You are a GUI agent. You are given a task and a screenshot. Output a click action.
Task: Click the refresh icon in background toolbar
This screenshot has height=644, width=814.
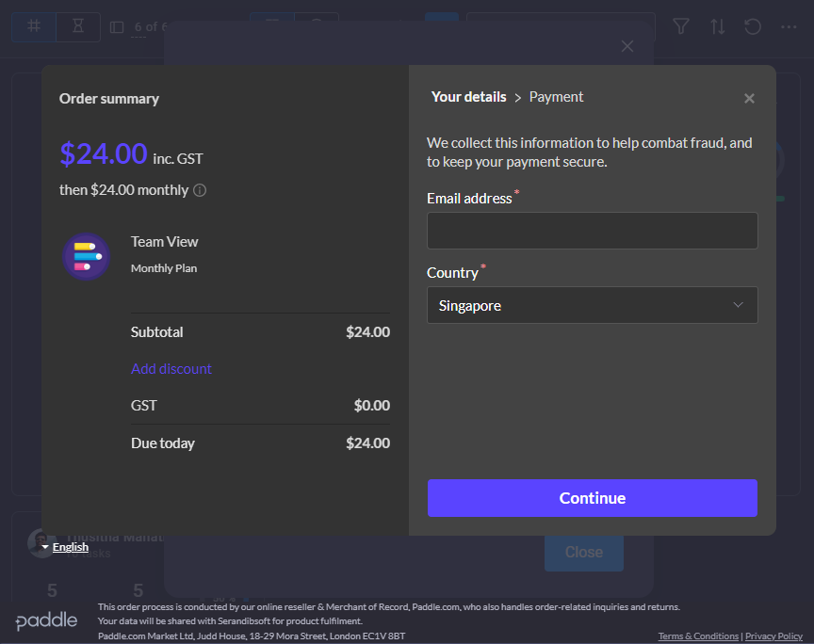pos(753,26)
